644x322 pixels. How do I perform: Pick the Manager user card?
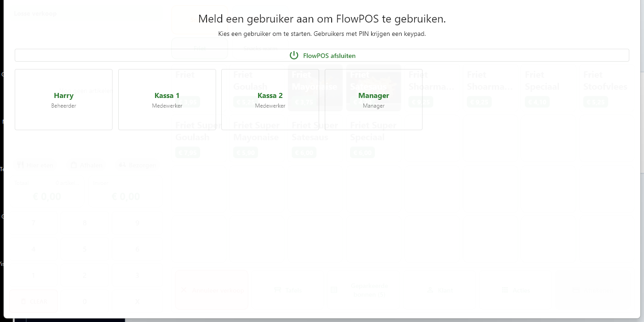[x=374, y=99]
